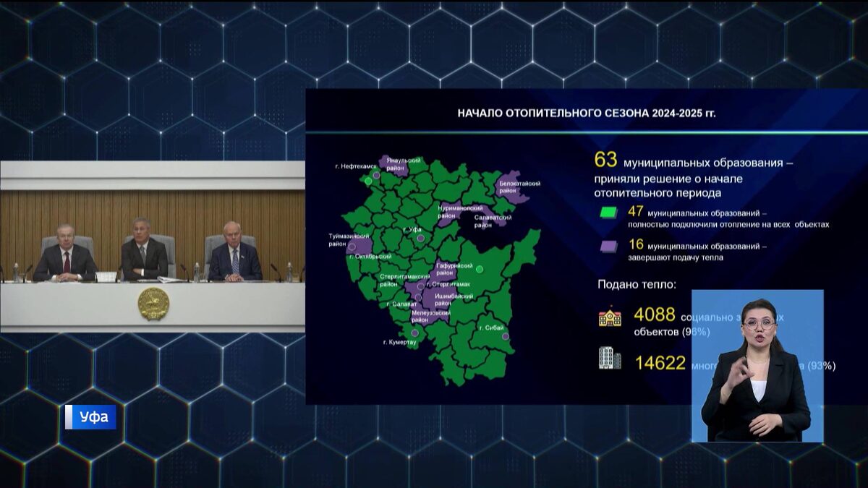Click the conference hall video feed

tap(153, 247)
